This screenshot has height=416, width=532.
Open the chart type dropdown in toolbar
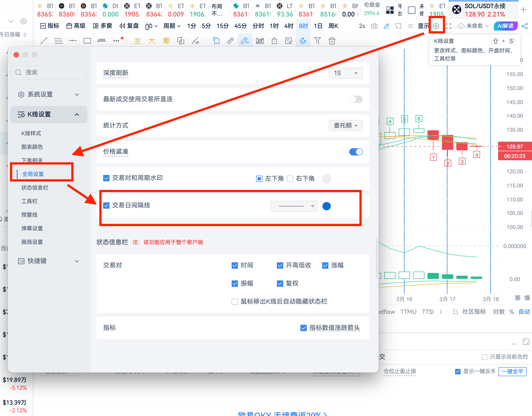[151, 26]
